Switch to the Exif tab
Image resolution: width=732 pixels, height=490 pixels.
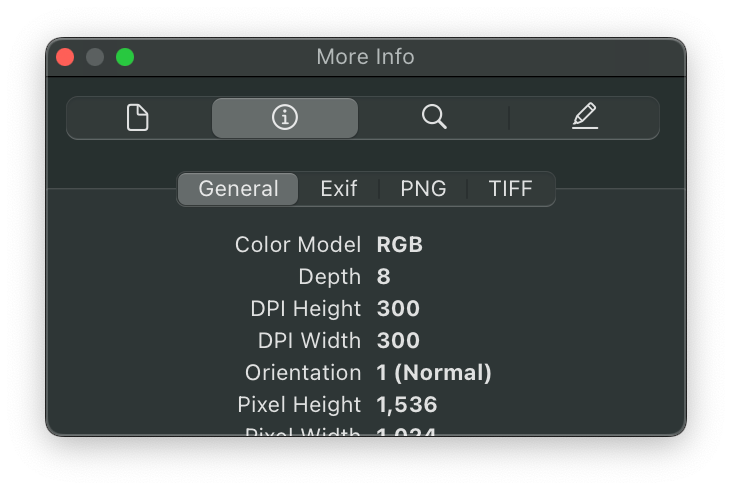pos(339,189)
